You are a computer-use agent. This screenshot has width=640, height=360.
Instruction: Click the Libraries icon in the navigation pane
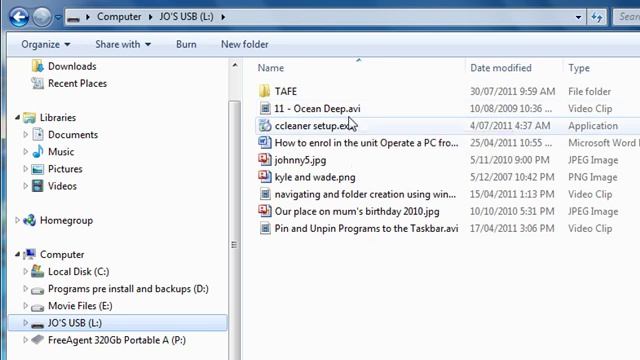(30, 118)
